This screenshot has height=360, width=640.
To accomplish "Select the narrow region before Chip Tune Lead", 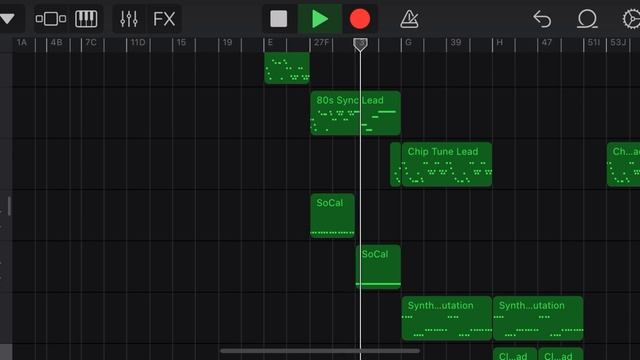I will point(396,164).
